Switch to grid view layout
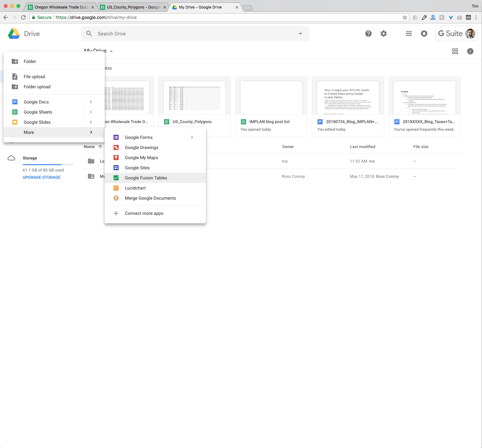482x448 pixels. (455, 51)
